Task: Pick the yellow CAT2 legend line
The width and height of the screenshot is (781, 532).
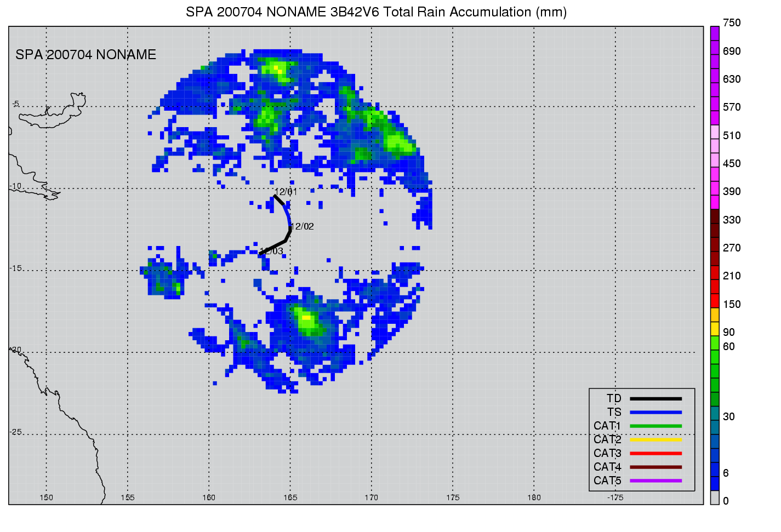Action: [655, 439]
